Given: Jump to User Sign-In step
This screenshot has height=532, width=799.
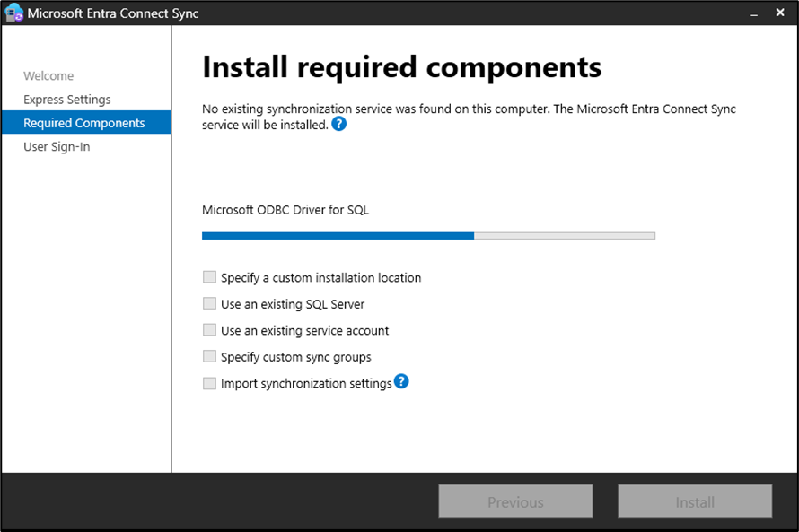Looking at the screenshot, I should click(x=57, y=146).
